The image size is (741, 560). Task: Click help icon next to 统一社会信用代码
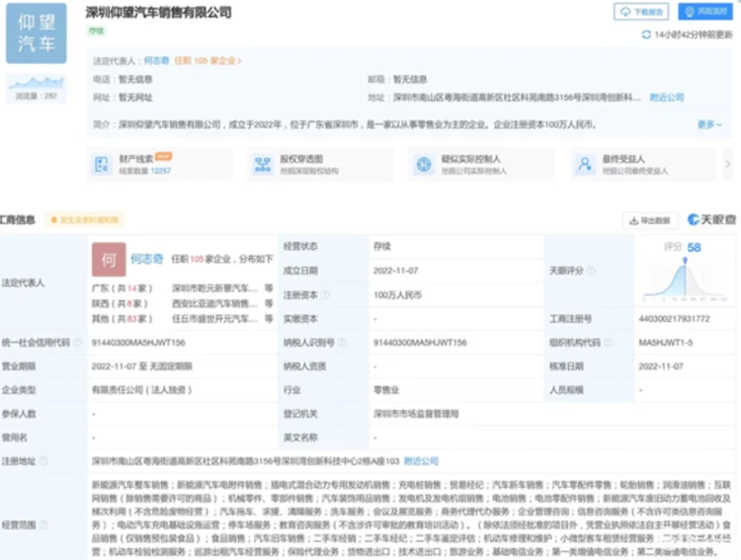point(77,342)
